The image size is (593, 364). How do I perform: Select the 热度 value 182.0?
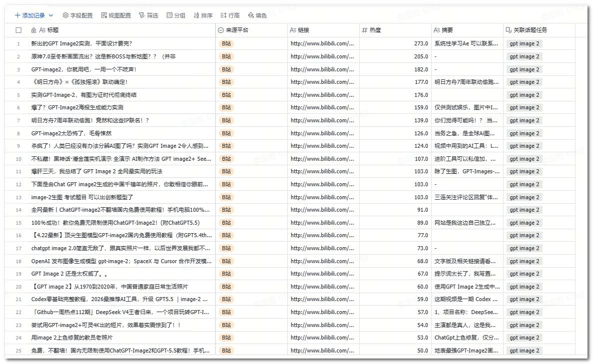click(x=421, y=69)
